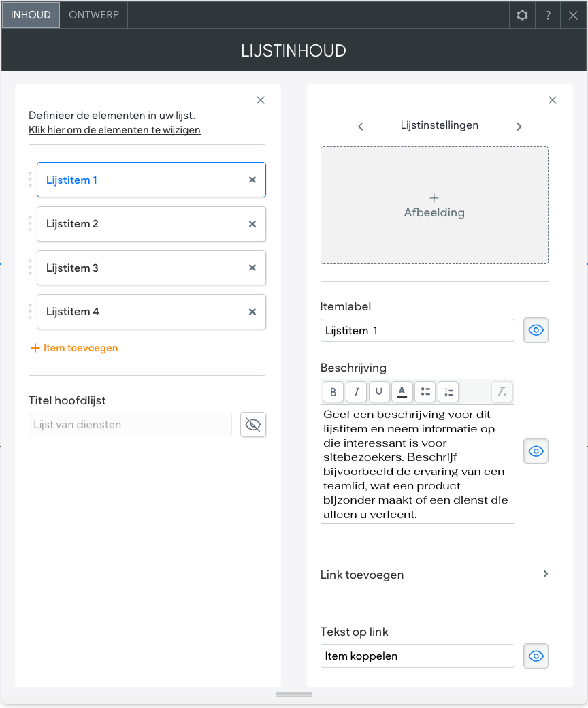Click the Bold formatting button
Screen dimensions: 588x708
333,391
